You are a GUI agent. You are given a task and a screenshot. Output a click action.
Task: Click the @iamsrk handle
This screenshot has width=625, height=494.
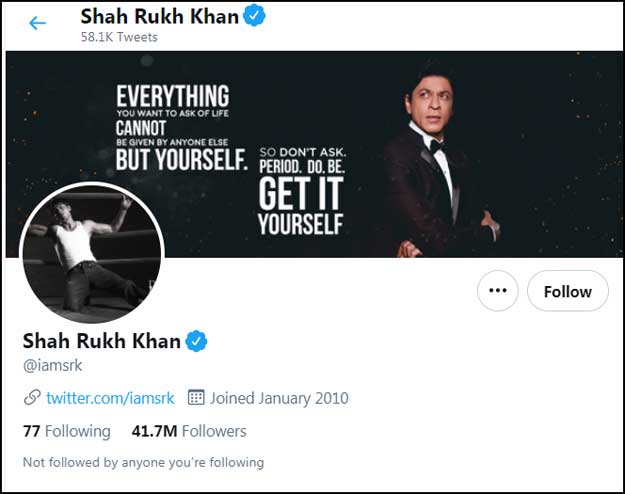click(x=52, y=366)
